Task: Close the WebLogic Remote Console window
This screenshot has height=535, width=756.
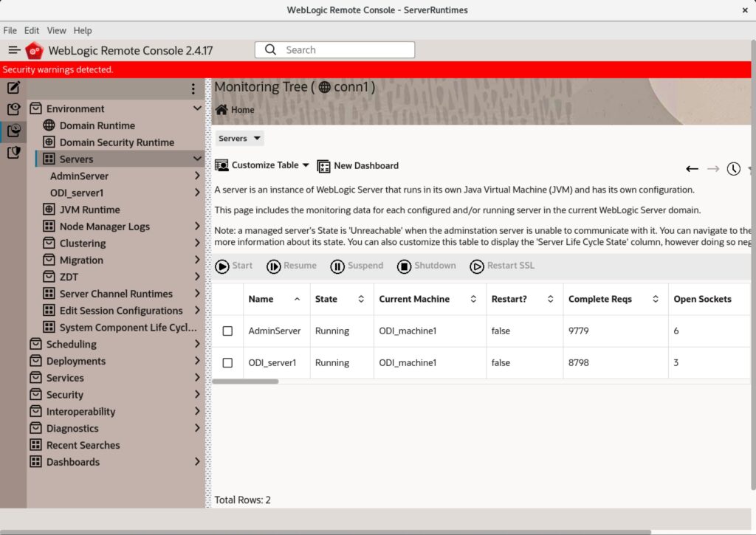Action: tap(745, 10)
